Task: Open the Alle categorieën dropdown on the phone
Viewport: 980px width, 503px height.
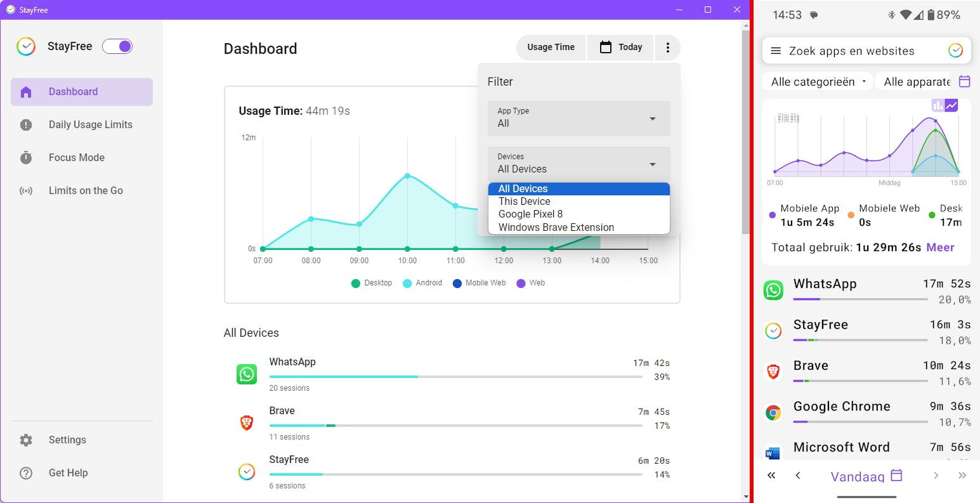Action: click(818, 82)
